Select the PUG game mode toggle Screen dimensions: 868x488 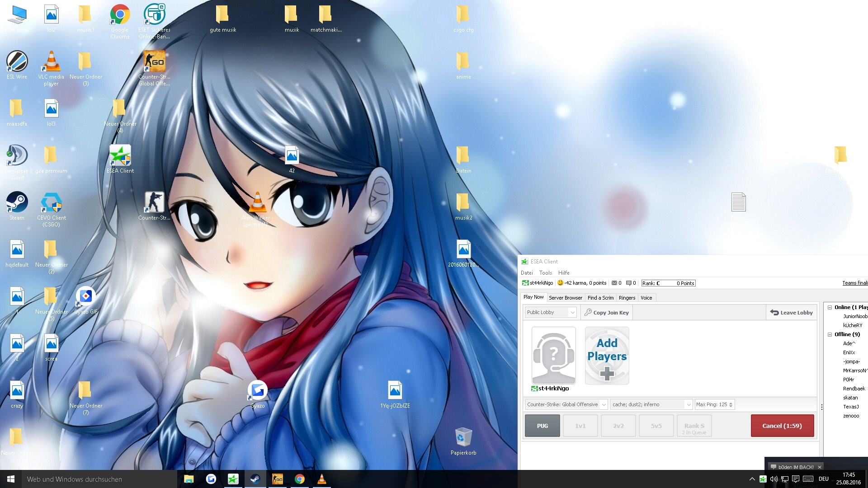coord(542,426)
